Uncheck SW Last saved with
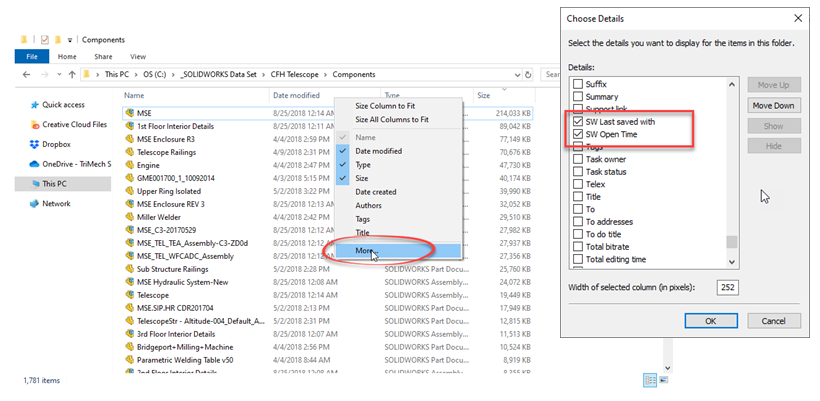The image size is (820, 401). tap(578, 122)
